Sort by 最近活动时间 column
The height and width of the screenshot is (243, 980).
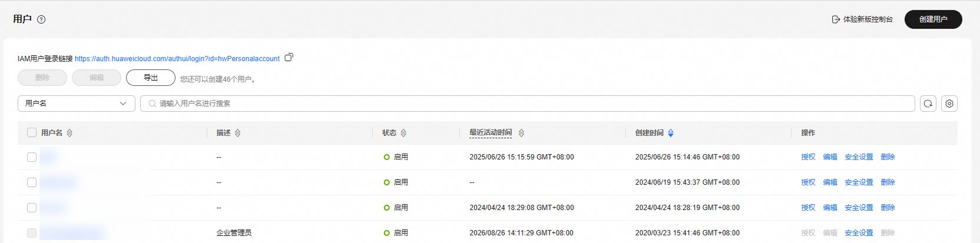coord(521,133)
